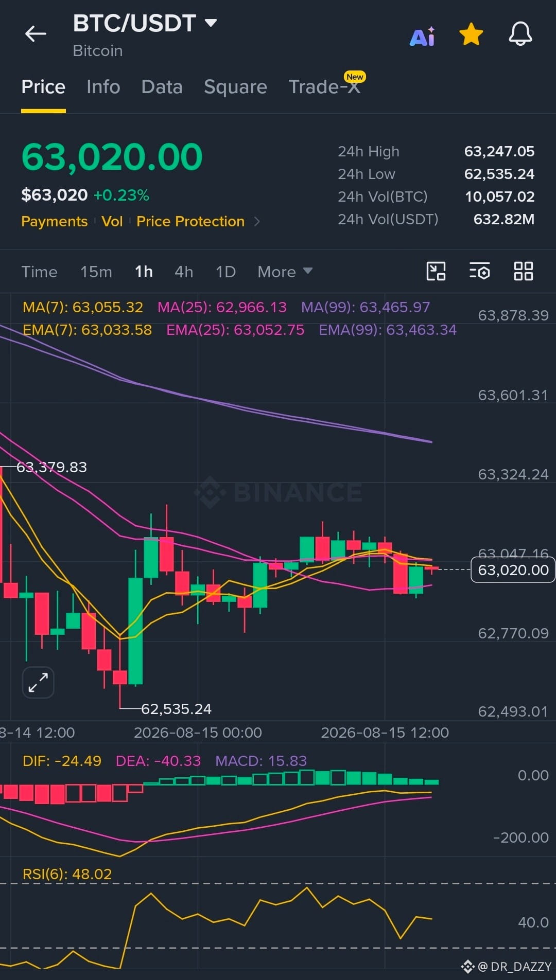Tap the Bitcoin subtitle
Image resolution: width=556 pixels, height=980 pixels.
(x=98, y=51)
